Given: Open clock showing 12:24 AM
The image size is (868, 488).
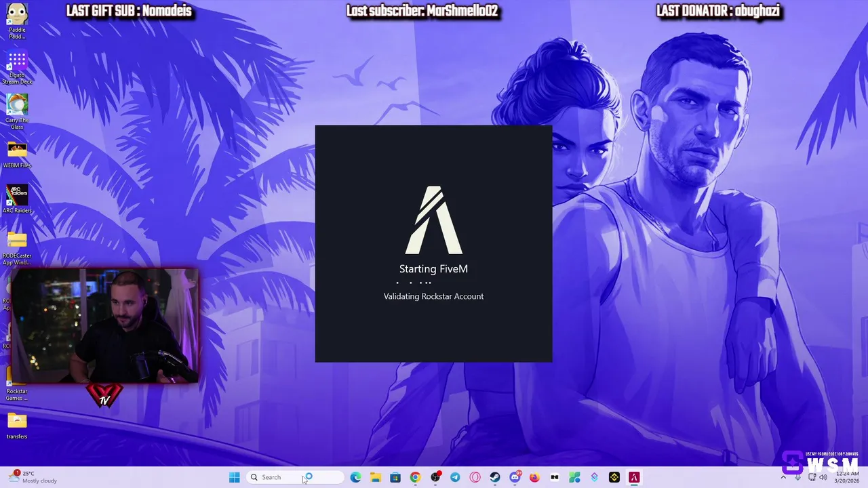Looking at the screenshot, I should pos(848,477).
